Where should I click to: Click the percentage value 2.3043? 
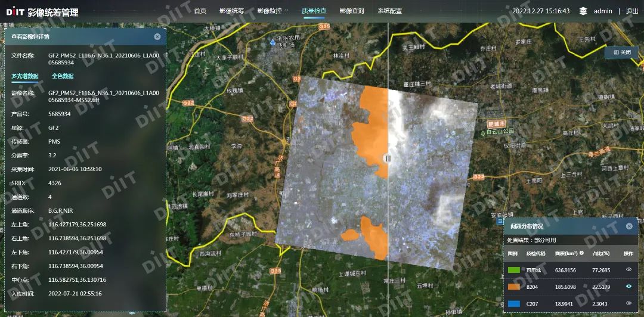[600, 303]
